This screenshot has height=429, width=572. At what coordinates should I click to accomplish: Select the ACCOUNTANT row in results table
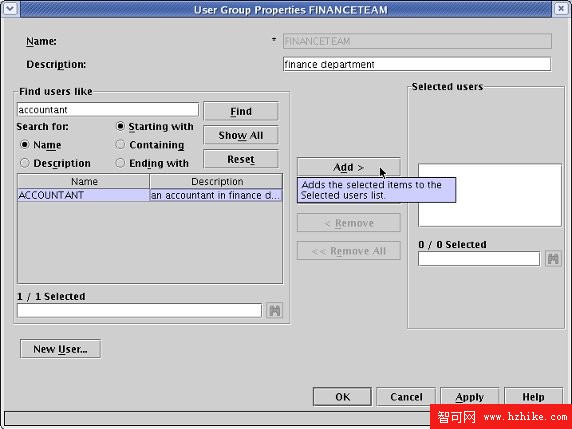[150, 195]
